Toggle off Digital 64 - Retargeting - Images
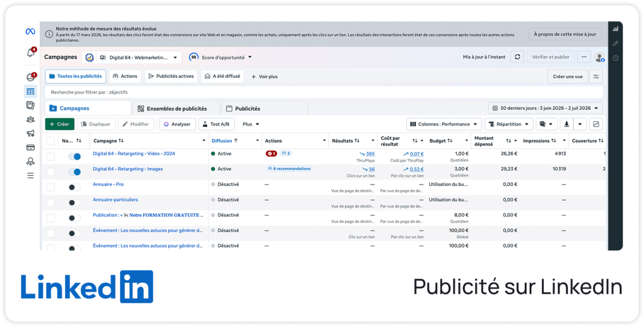This screenshot has width=644, height=327. (75, 172)
